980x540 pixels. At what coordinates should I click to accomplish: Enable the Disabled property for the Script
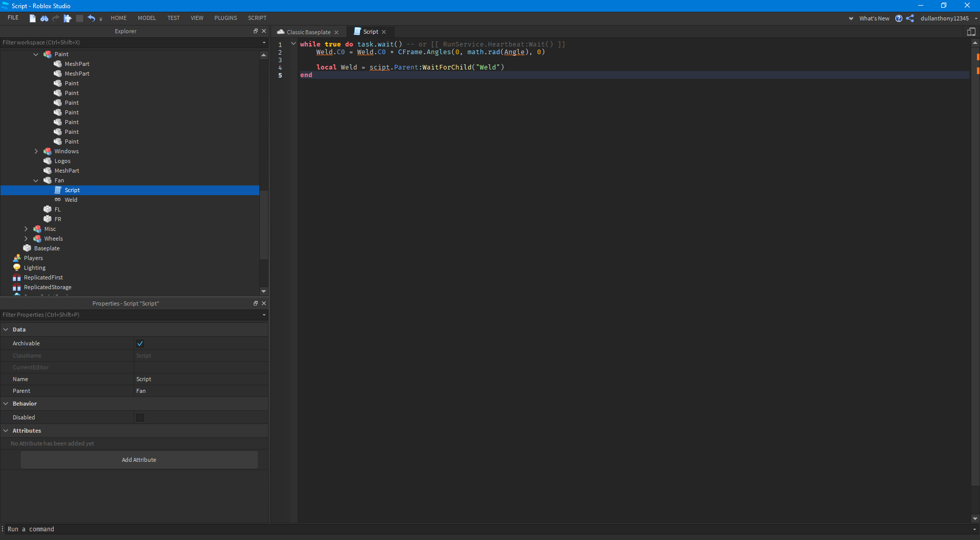pos(140,417)
